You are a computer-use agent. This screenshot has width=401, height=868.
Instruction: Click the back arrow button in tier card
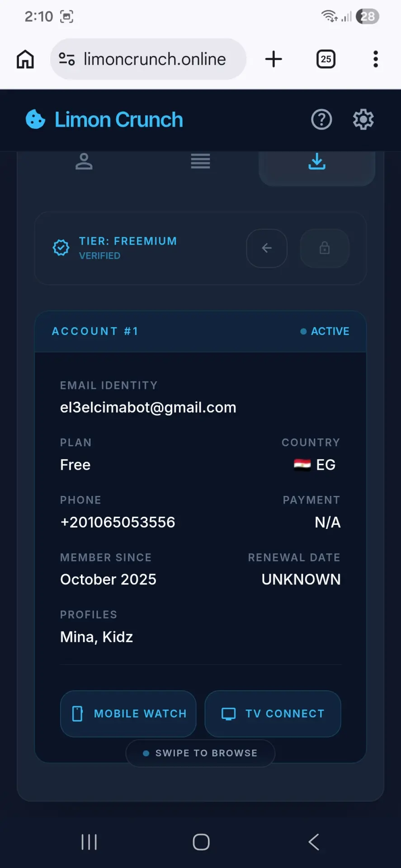267,248
